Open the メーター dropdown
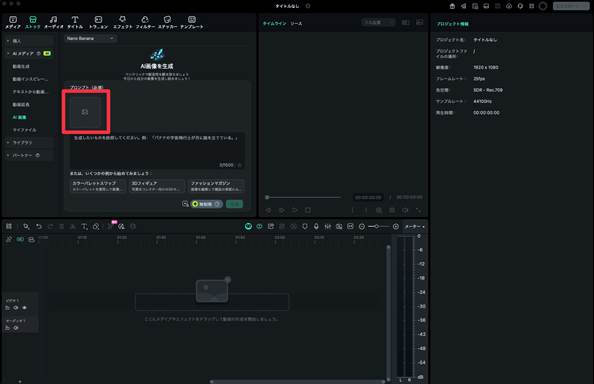 point(414,226)
